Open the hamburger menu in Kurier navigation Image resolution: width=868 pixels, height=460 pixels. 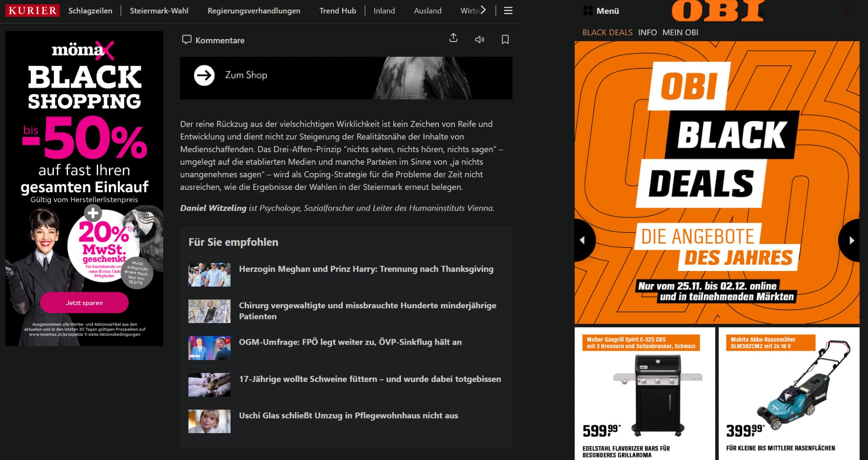(x=508, y=10)
